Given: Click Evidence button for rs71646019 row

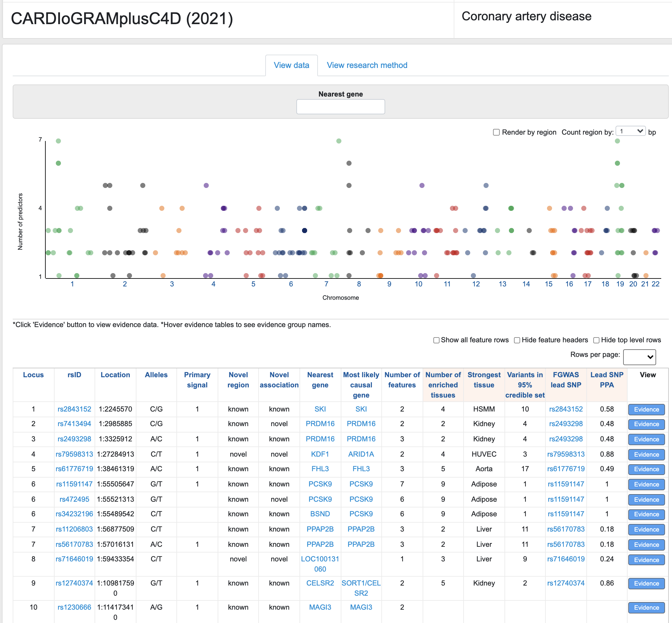Looking at the screenshot, I should click(646, 560).
